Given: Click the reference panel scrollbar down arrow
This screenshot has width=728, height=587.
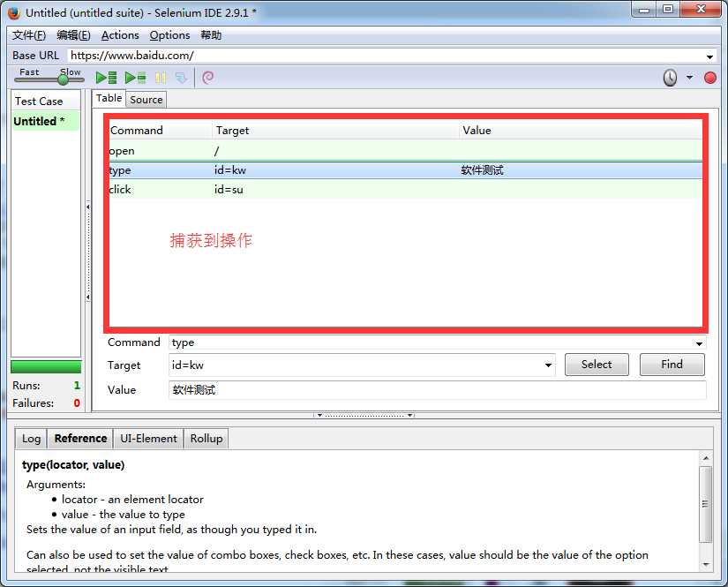Looking at the screenshot, I should pos(706,565).
